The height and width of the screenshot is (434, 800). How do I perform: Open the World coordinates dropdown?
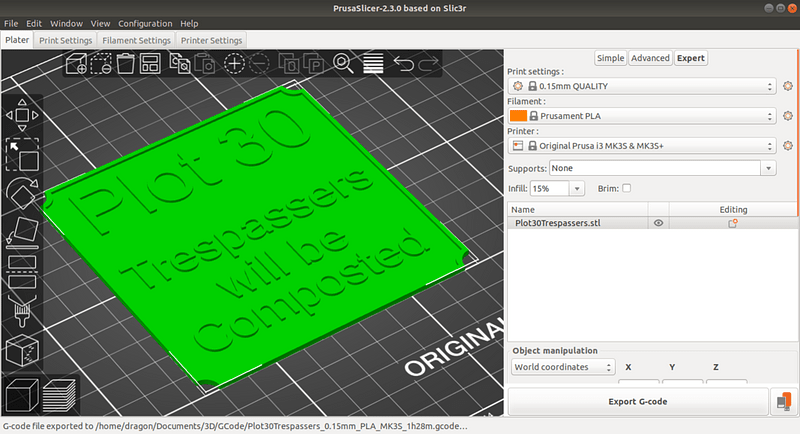pos(563,367)
